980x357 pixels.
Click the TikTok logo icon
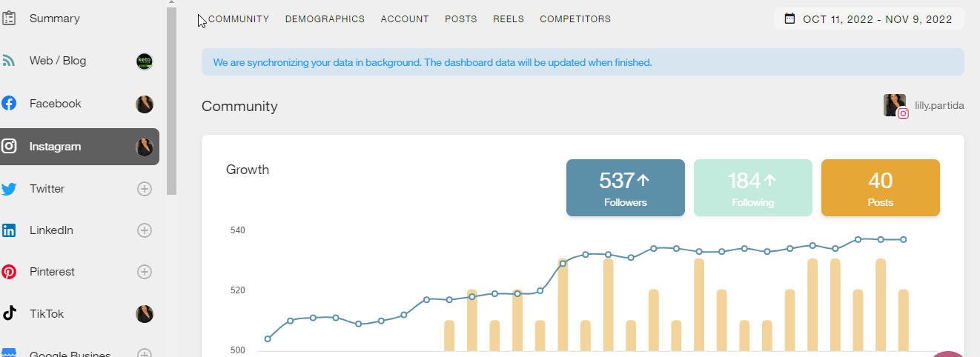[x=9, y=314]
